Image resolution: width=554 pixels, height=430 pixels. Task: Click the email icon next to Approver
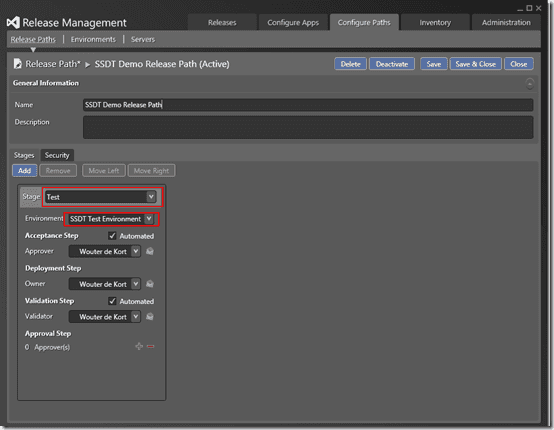(150, 252)
